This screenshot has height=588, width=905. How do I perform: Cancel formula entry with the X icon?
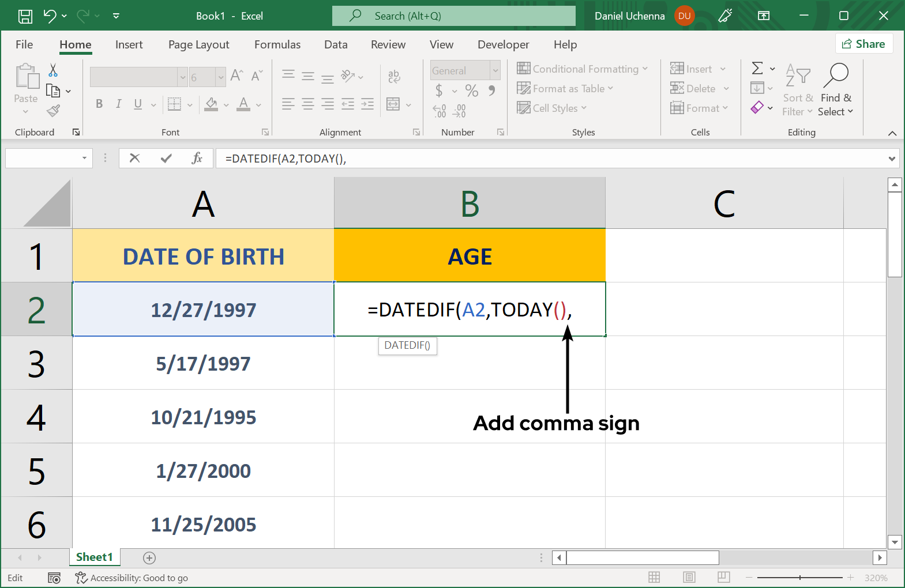pos(134,158)
